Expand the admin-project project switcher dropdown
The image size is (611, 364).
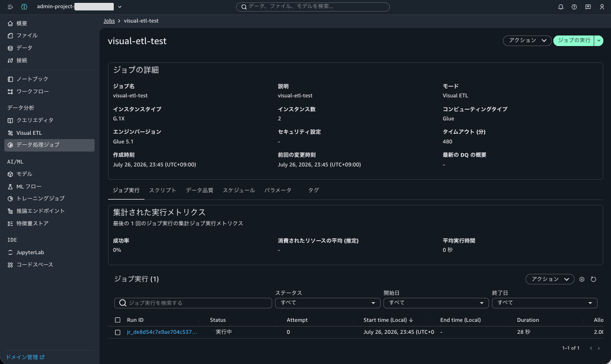[x=120, y=7]
